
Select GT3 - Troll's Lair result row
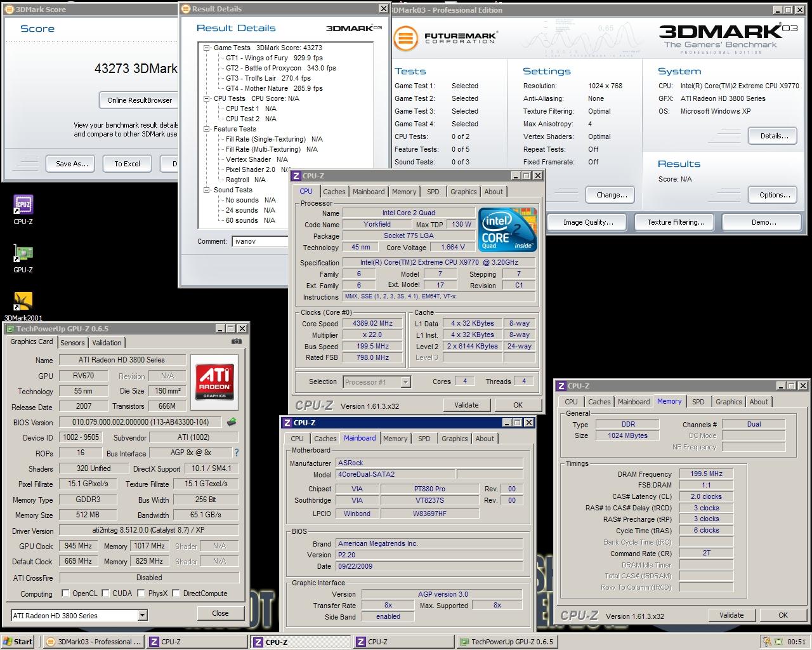[268, 78]
